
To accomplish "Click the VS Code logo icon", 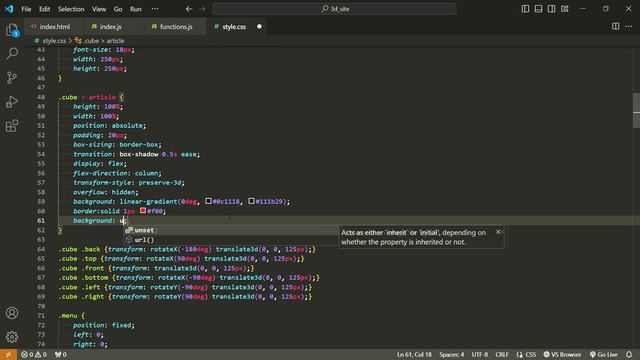I will tap(9, 9).
